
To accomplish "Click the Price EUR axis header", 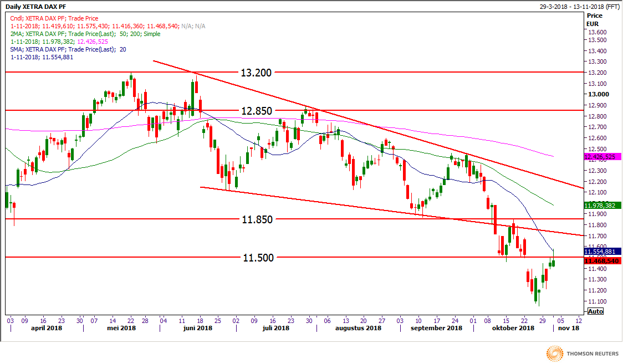I will tap(594, 19).
